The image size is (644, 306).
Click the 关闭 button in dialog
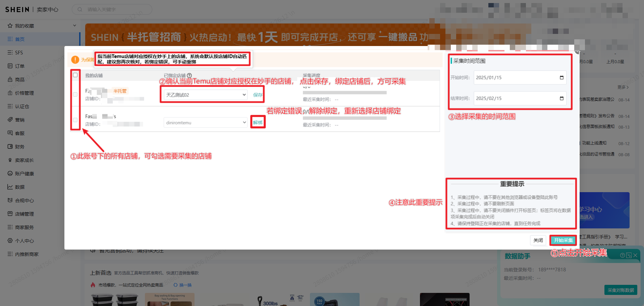click(538, 240)
